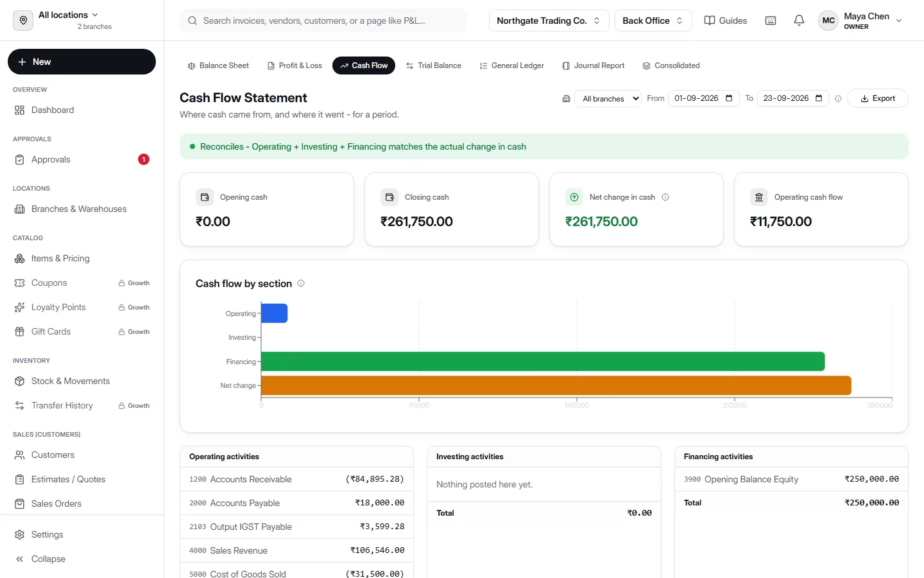Screen dimensions: 924x578
Task: Open Guides from the header
Action: [x=726, y=21]
